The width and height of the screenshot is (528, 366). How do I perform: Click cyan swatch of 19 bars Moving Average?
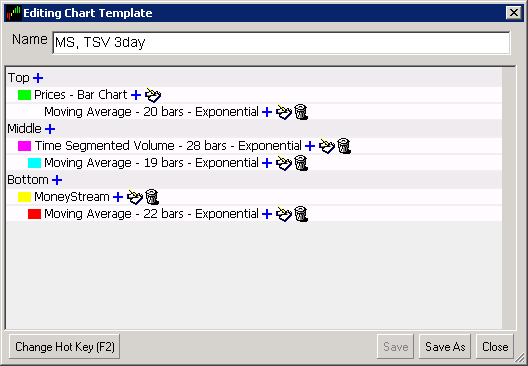(34, 163)
